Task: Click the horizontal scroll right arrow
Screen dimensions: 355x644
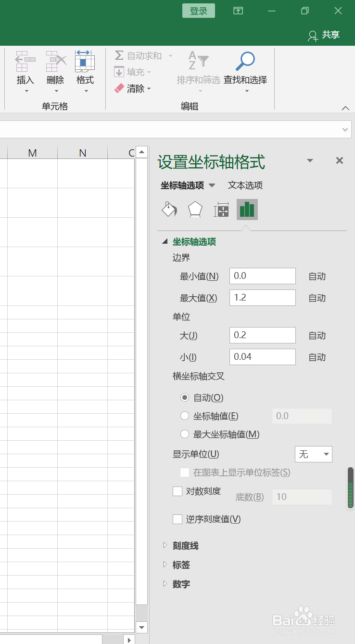Action: (x=129, y=640)
